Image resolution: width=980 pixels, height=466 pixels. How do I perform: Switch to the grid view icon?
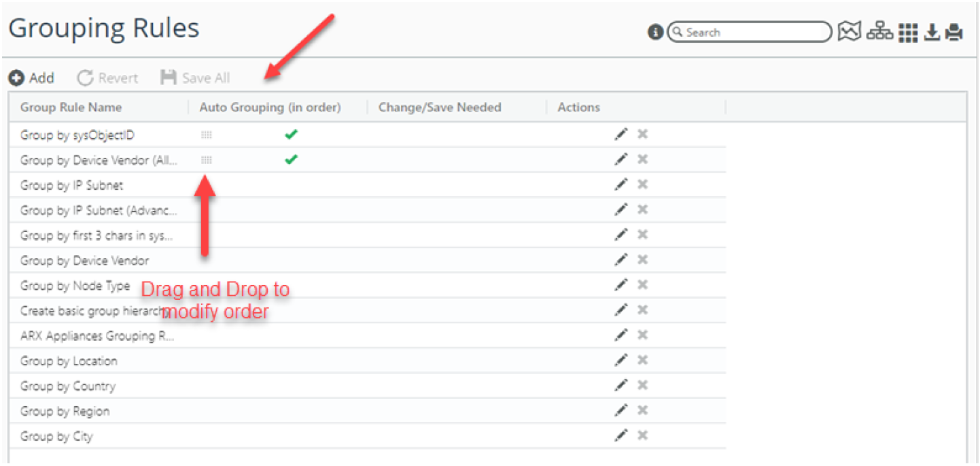coord(908,32)
